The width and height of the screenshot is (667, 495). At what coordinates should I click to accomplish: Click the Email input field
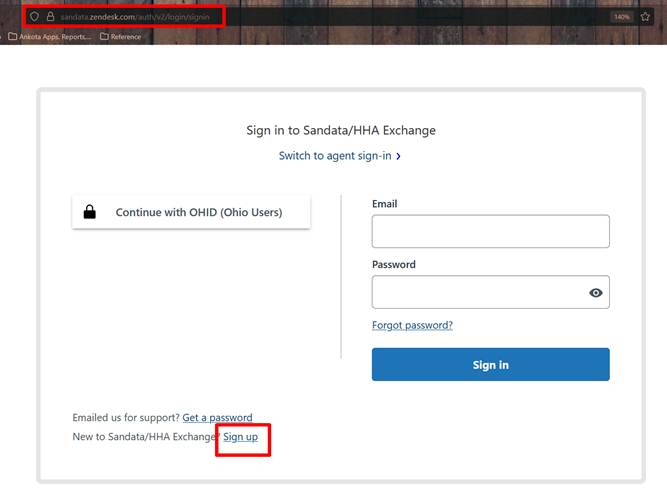[x=490, y=231]
